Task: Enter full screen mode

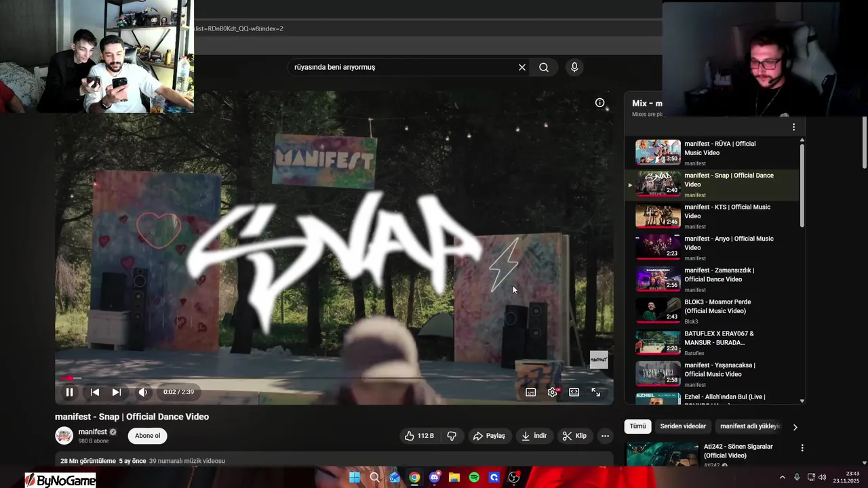Action: [x=596, y=392]
